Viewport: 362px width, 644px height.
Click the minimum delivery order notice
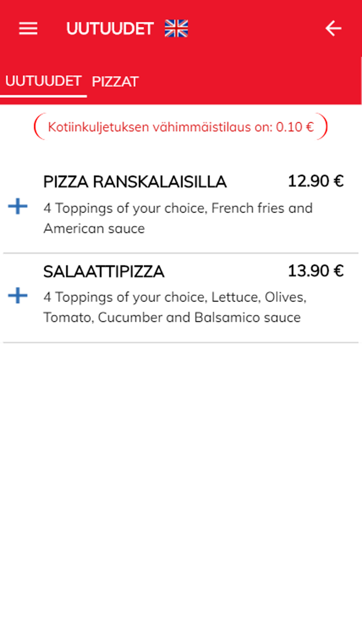pyautogui.click(x=181, y=126)
